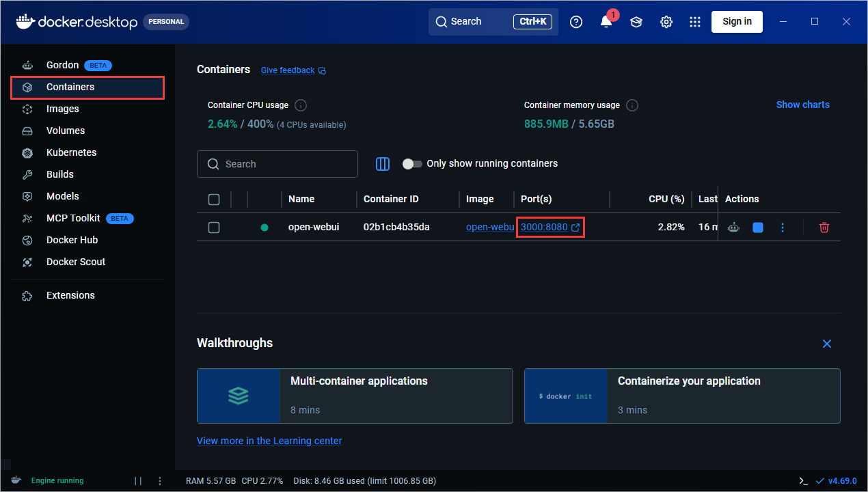Sort by Port(s) column header
The width and height of the screenshot is (868, 492).
(536, 199)
